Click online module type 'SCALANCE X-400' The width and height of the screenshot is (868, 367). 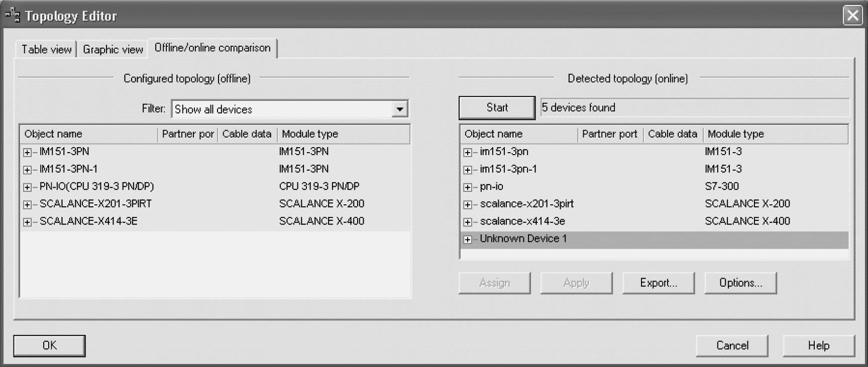point(747,221)
